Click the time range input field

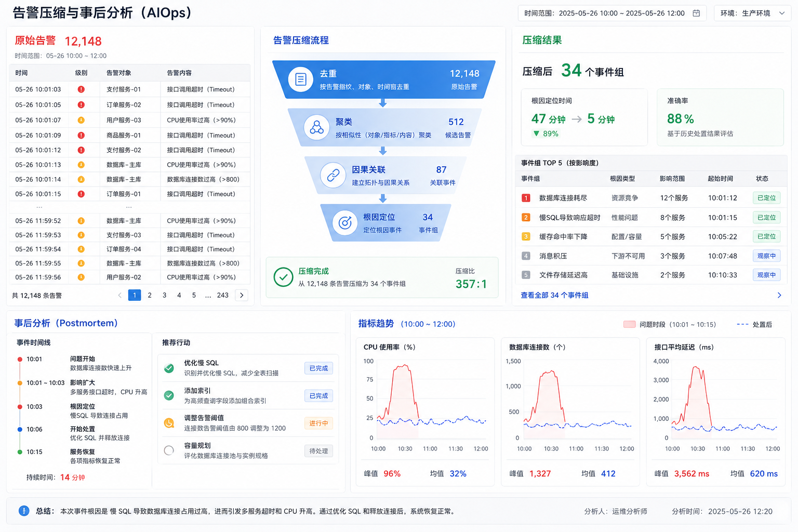[x=612, y=13]
